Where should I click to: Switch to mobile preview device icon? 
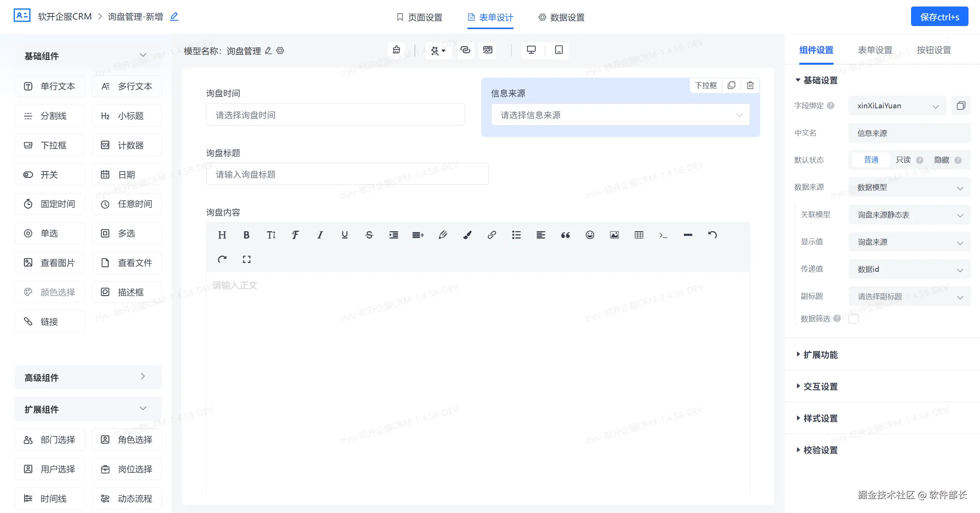pyautogui.click(x=559, y=50)
